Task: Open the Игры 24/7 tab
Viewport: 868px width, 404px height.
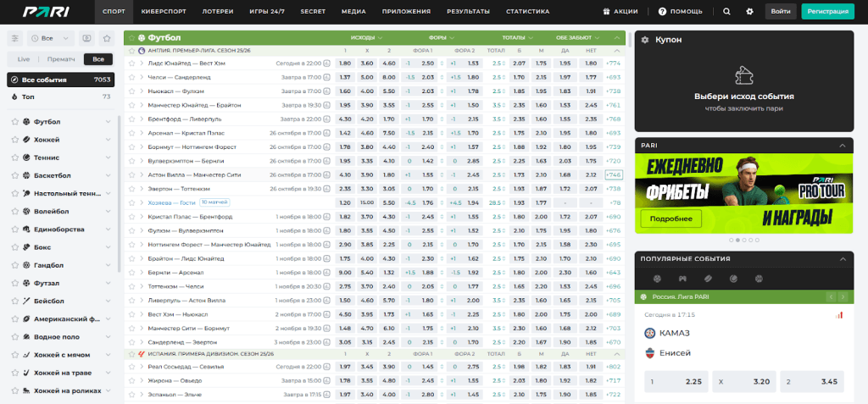Action: 267,11
